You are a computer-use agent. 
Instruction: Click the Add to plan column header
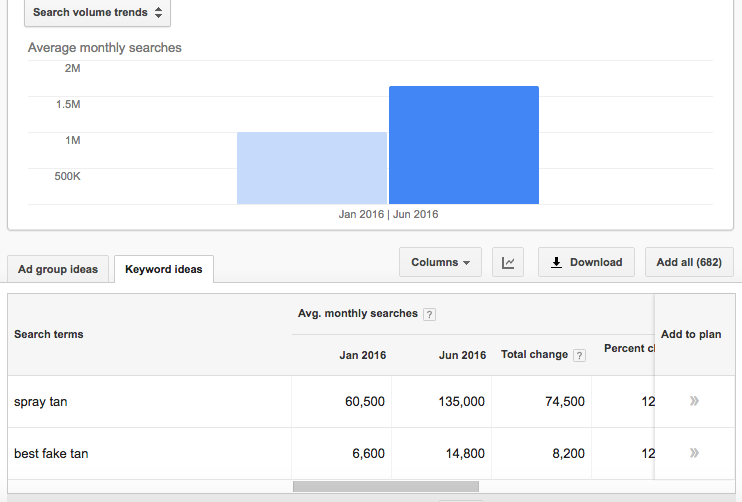coord(691,334)
